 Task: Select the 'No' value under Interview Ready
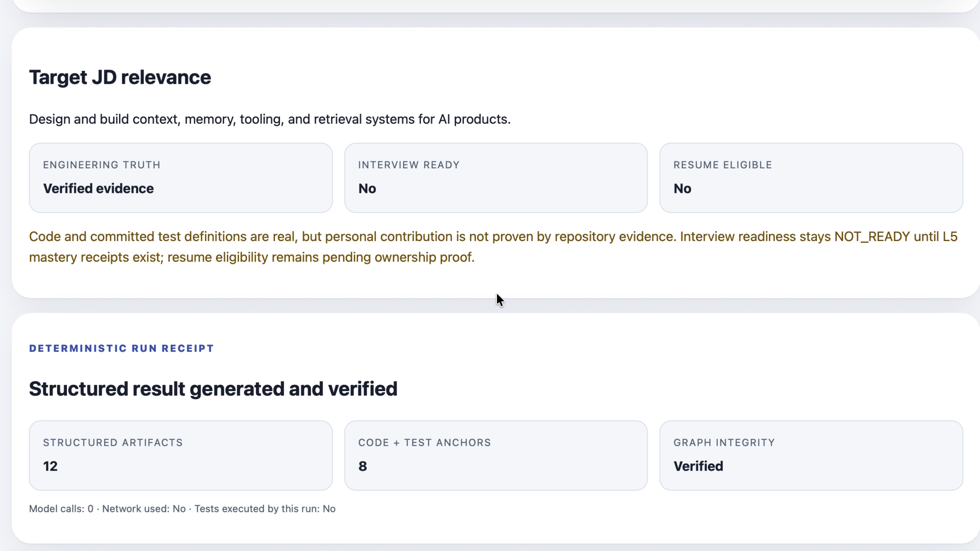[x=367, y=189]
